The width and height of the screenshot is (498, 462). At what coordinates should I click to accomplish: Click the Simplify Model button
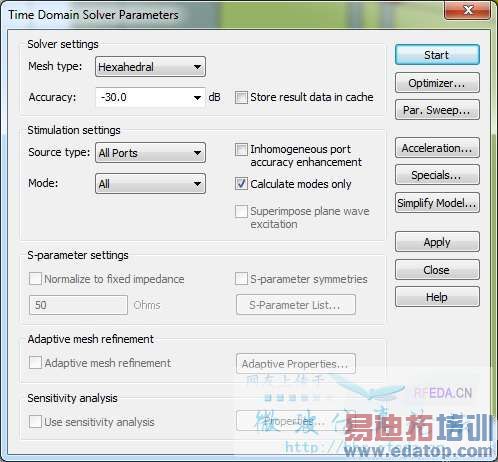click(x=437, y=202)
